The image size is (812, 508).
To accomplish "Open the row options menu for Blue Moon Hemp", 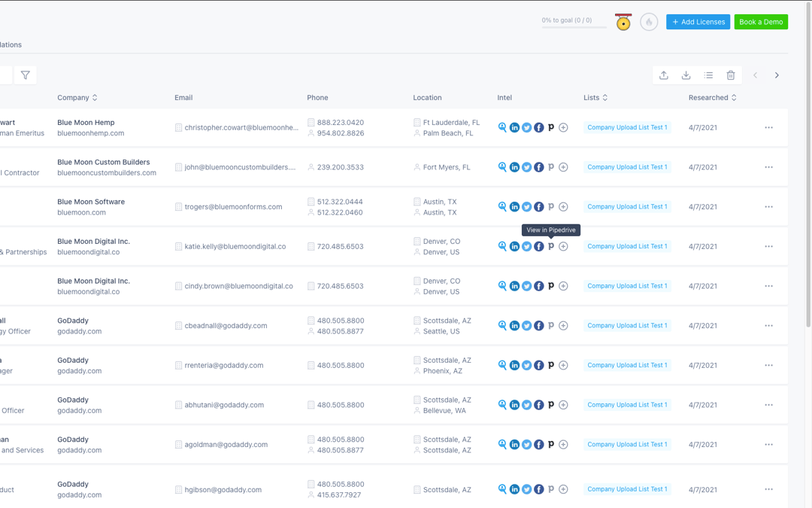I will (768, 127).
